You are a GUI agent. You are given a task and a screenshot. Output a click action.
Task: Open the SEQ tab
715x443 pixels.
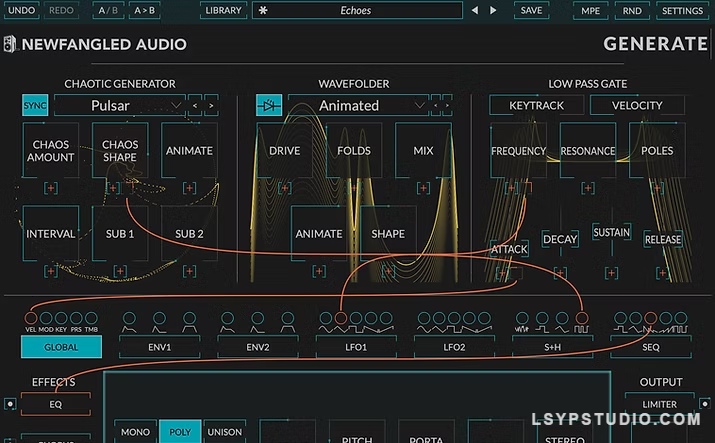click(x=651, y=347)
